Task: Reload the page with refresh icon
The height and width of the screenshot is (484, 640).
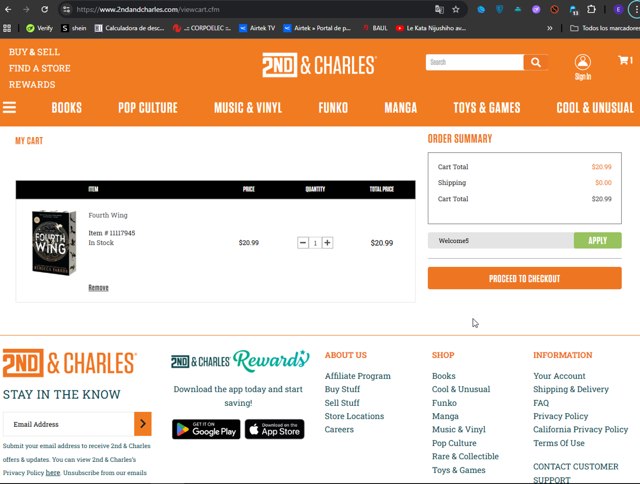Action: click(x=44, y=9)
